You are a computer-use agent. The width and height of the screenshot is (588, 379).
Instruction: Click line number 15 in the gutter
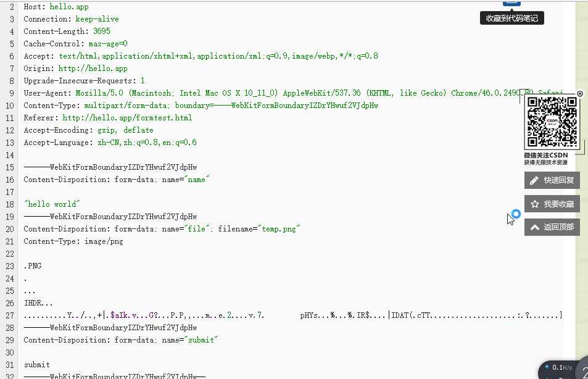pos(10,167)
